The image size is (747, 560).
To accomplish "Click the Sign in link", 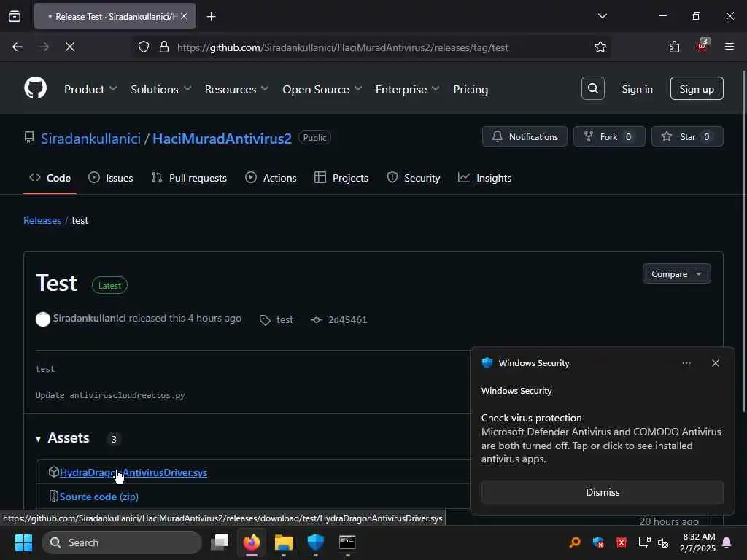I will coord(637,89).
